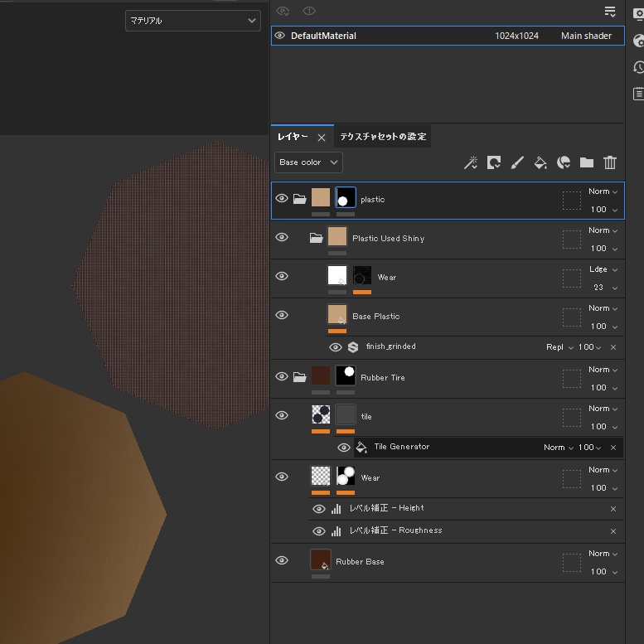Open the texture set list settings menu
Screen dimensions: 644x644
point(610,12)
